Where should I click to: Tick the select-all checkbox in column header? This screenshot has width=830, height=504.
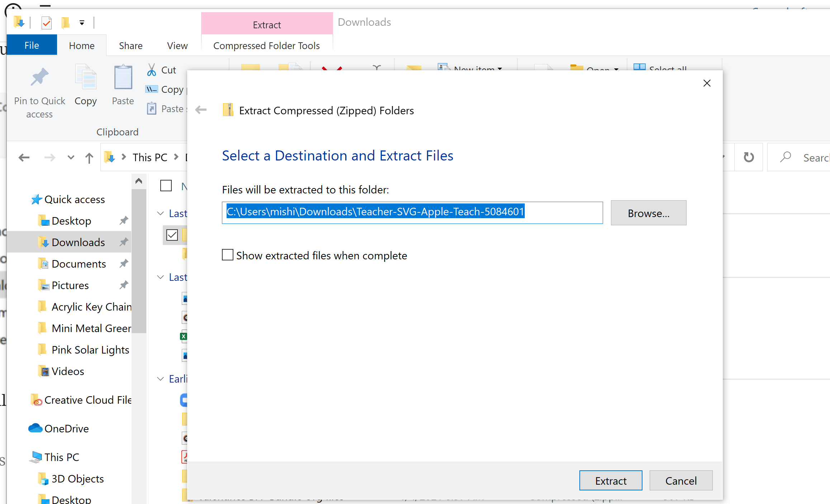point(166,186)
